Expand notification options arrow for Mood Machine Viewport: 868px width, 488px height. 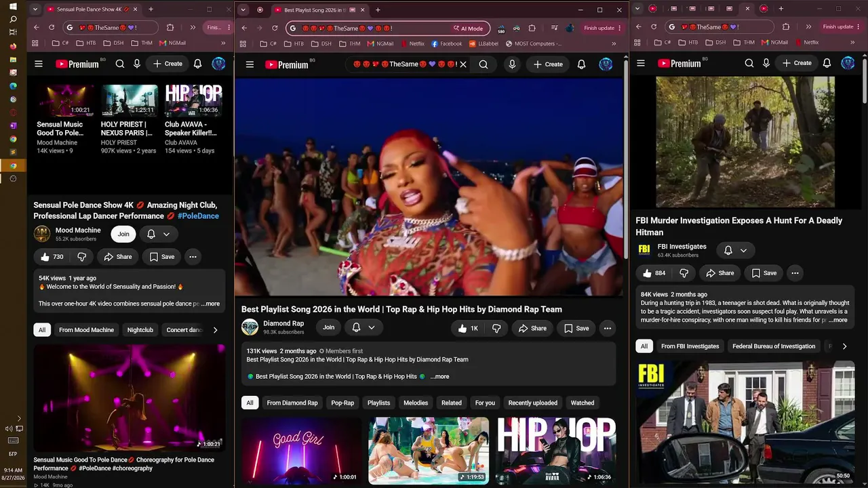pos(166,234)
